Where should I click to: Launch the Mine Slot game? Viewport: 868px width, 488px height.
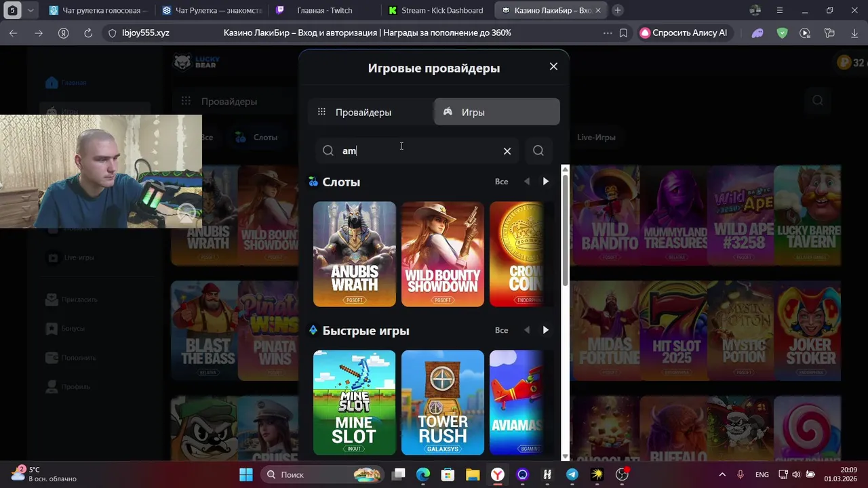[x=355, y=403]
